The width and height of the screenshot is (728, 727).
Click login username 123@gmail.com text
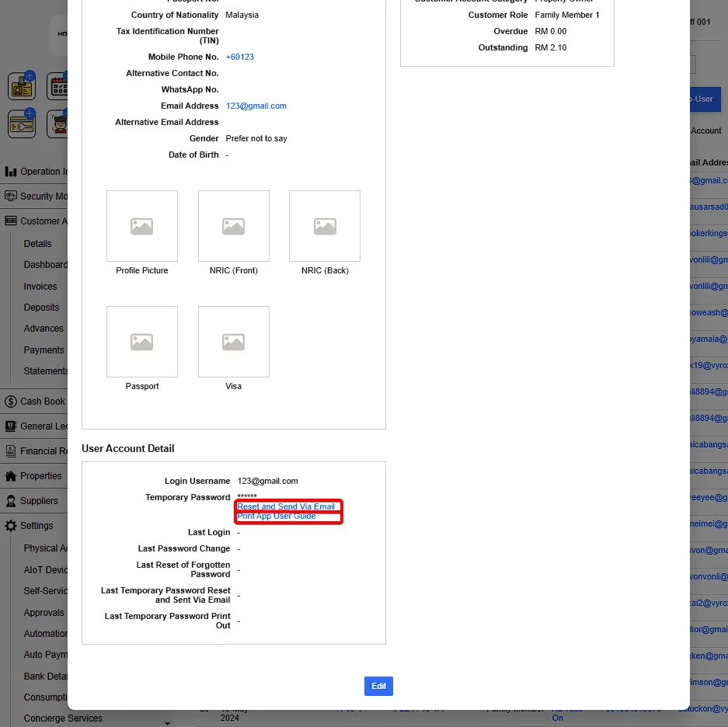268,482
